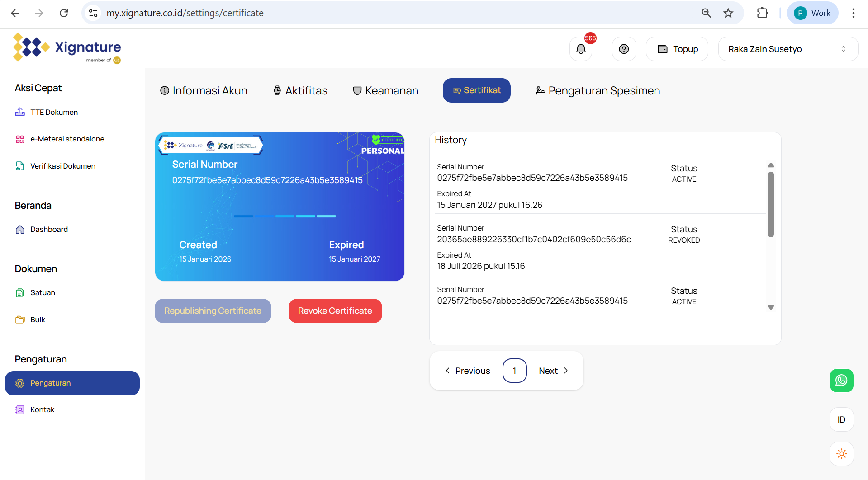Image resolution: width=868 pixels, height=480 pixels.
Task: Open WhatsApp chat support icon
Action: [841, 381]
